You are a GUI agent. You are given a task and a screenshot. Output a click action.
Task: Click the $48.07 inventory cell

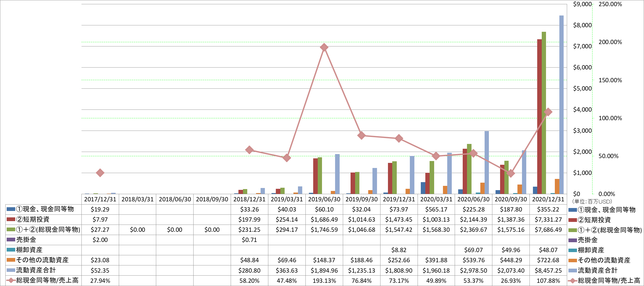pyautogui.click(x=548, y=250)
